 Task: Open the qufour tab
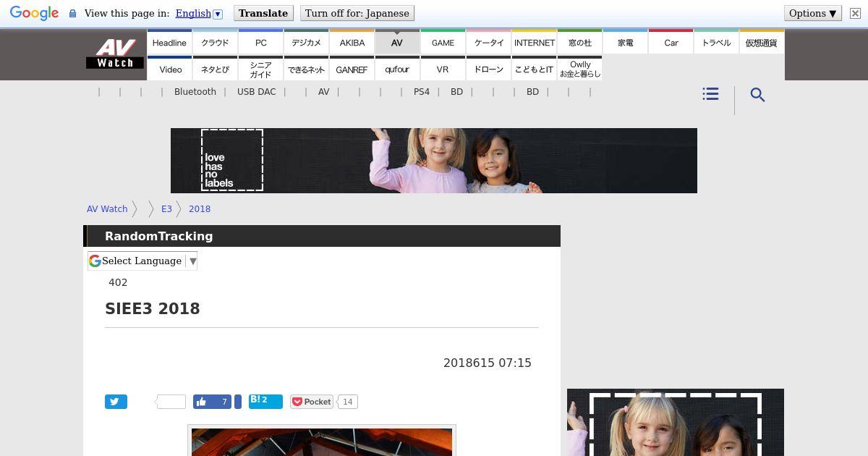coord(397,69)
